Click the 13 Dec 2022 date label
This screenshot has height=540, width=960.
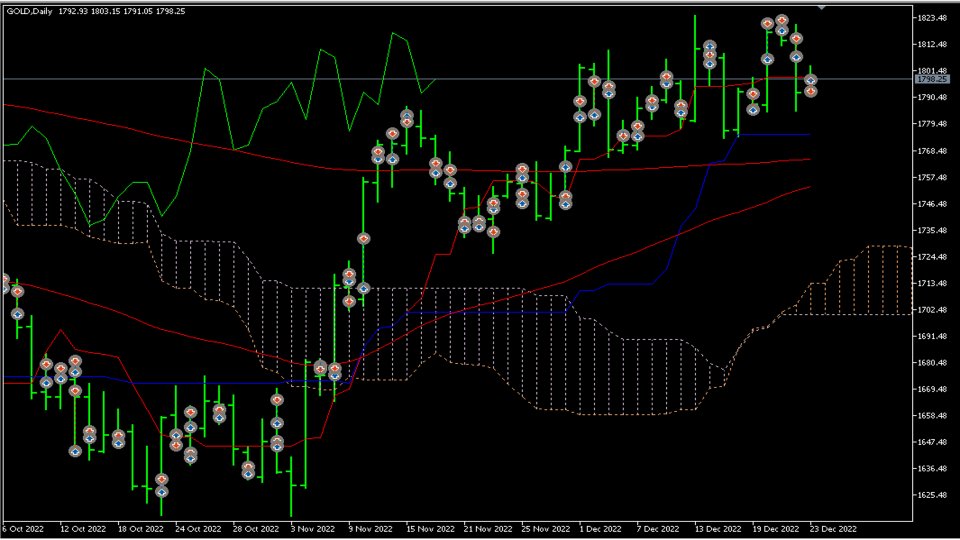717,529
